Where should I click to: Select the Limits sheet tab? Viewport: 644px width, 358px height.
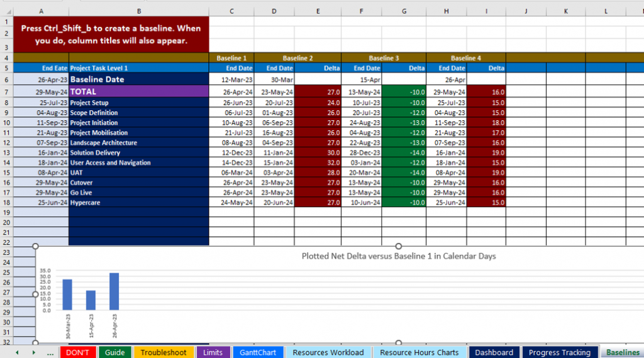pos(213,352)
